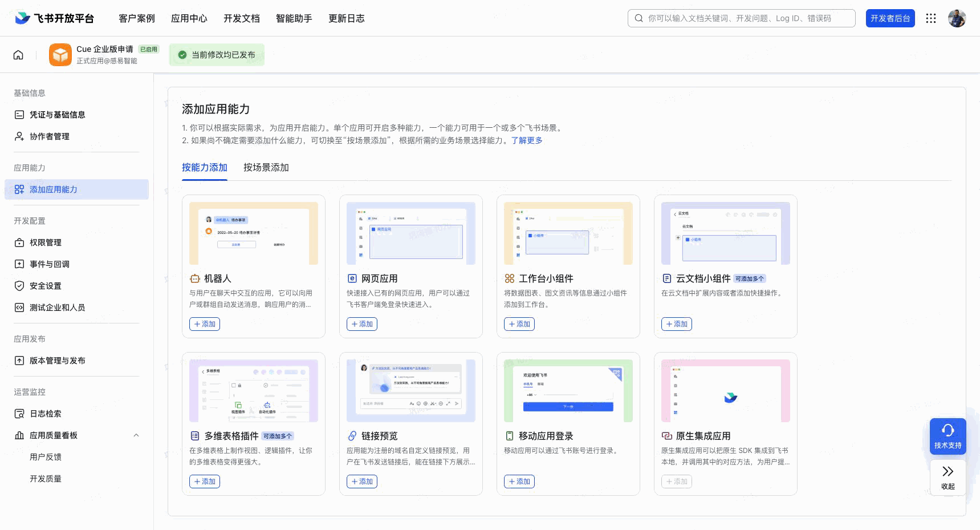Collapse the floating panel via 收起

pos(948,478)
